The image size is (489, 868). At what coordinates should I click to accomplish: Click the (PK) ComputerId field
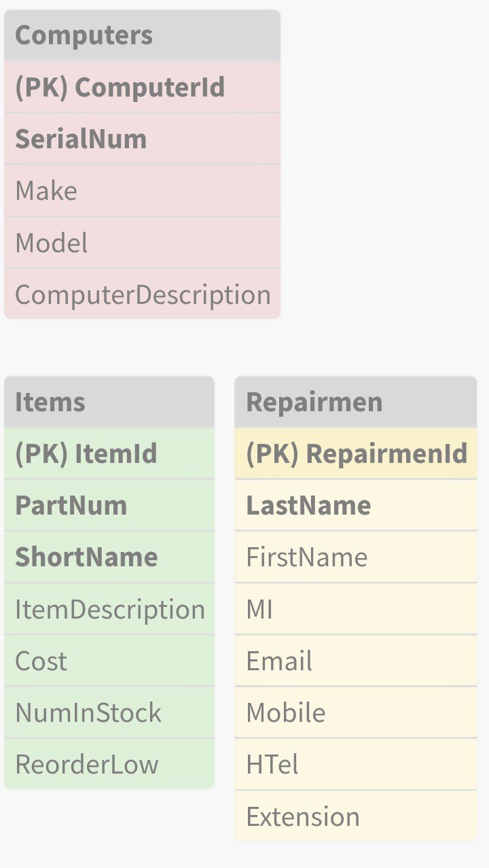coord(142,88)
